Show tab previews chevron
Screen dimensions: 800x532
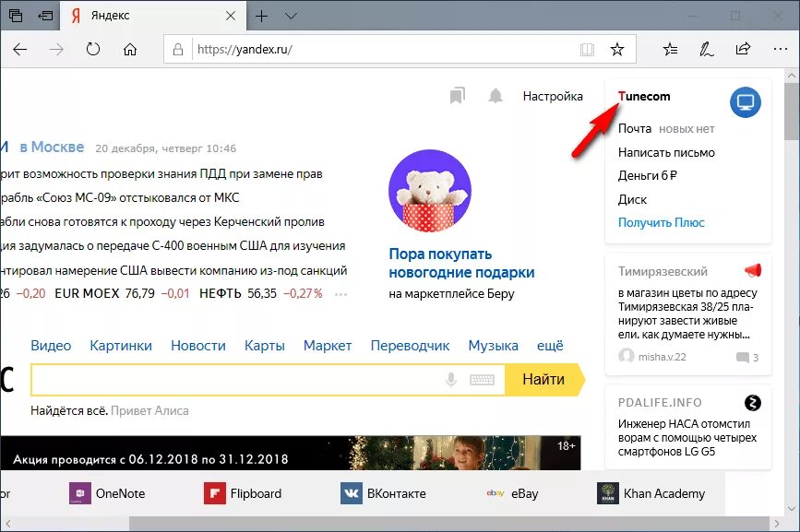(291, 17)
